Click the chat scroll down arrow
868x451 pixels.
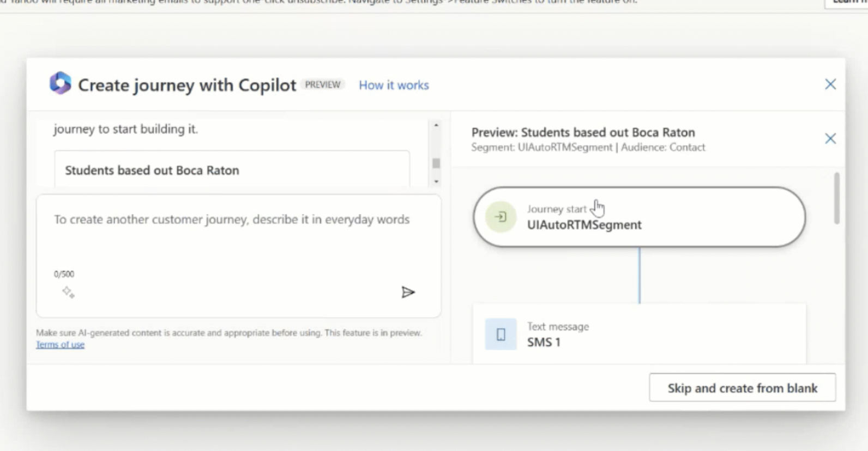tap(436, 181)
